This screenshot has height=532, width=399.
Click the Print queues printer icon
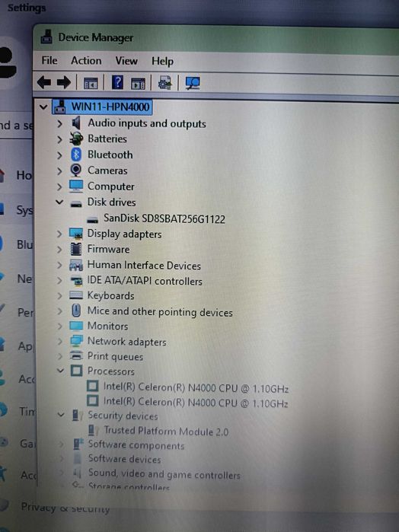pos(76,356)
